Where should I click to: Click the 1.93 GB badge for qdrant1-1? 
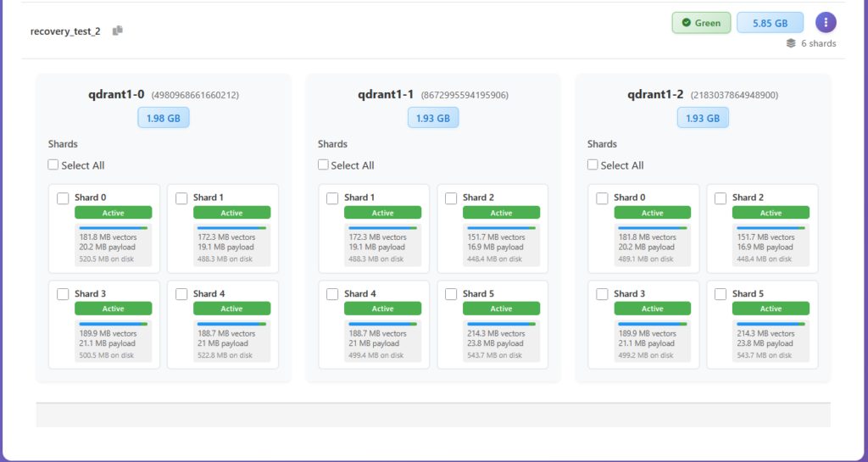pyautogui.click(x=433, y=118)
